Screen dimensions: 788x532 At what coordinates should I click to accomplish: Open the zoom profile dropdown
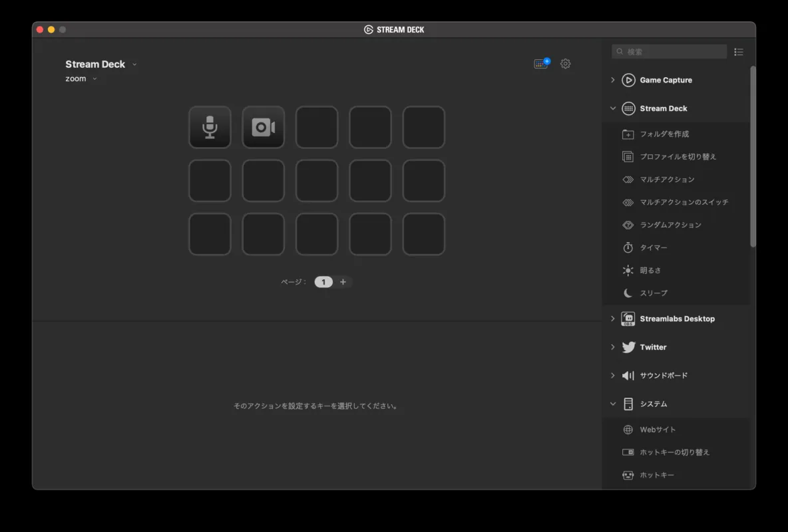point(95,79)
